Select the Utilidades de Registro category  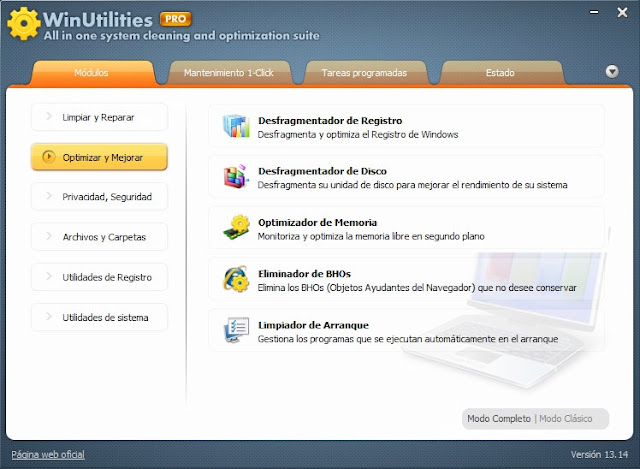click(99, 277)
